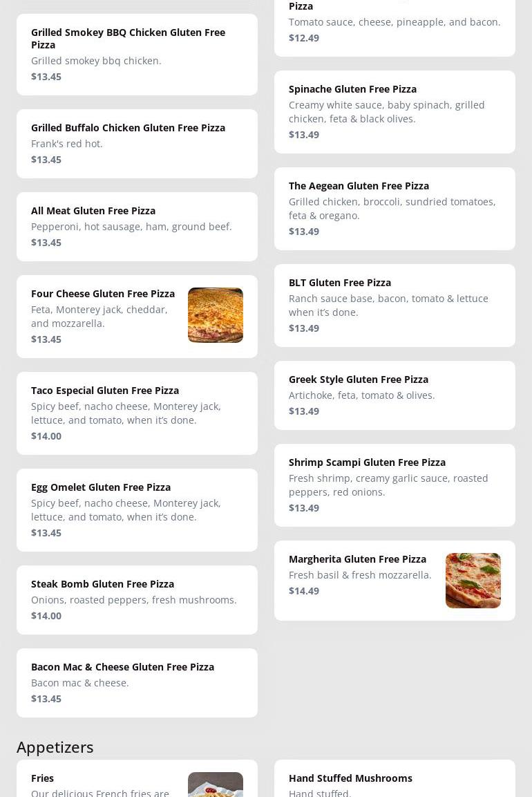532x797 pixels.
Task: Select Greek Style Gluten Free Pizza
Action: pyautogui.click(x=359, y=379)
